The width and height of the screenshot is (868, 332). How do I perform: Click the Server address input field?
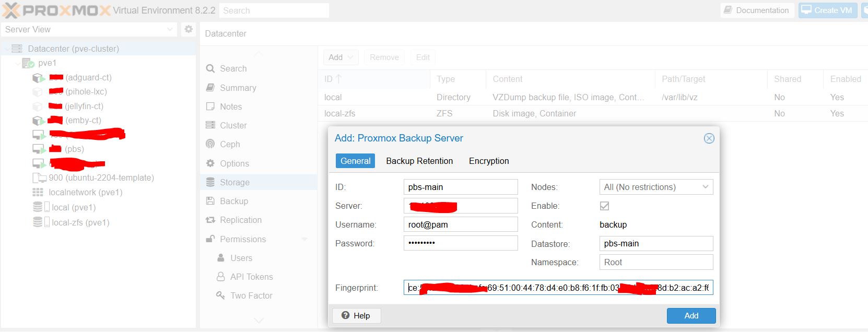pos(461,206)
